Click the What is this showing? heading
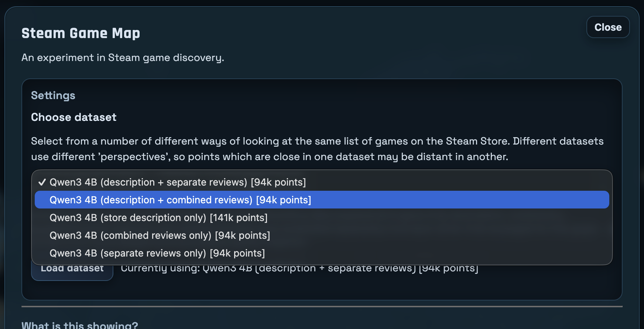 click(80, 325)
